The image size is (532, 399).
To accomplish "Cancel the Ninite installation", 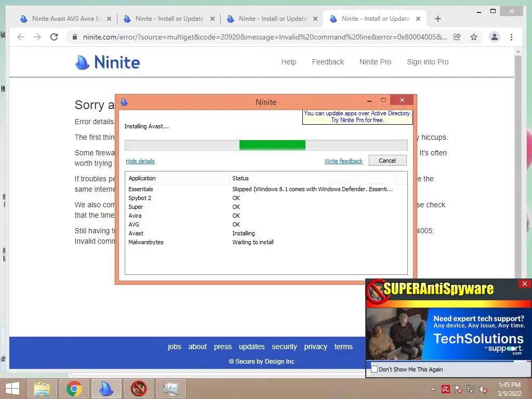I will (387, 161).
